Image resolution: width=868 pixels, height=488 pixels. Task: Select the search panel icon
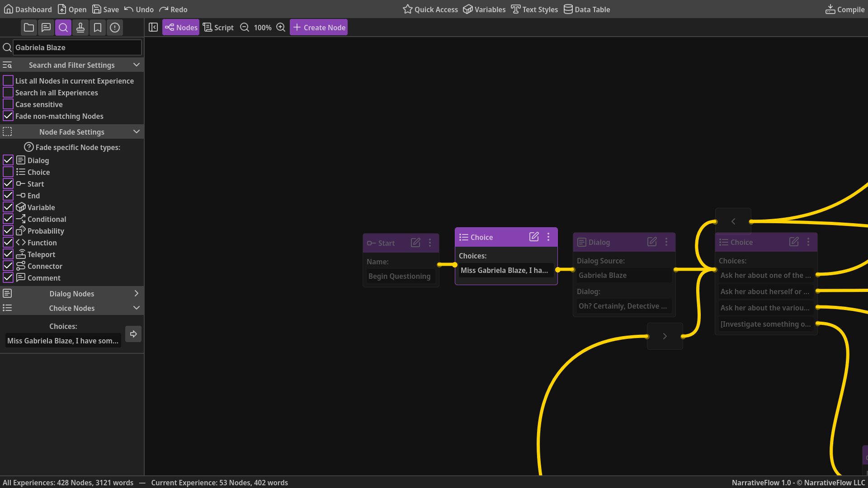click(63, 28)
